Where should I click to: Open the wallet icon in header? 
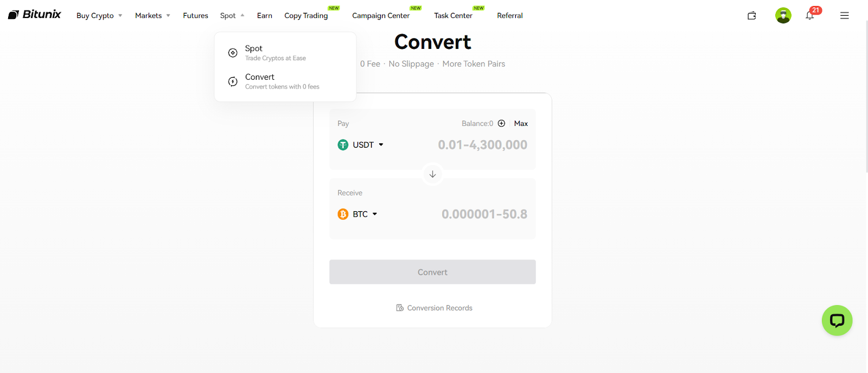pos(751,16)
